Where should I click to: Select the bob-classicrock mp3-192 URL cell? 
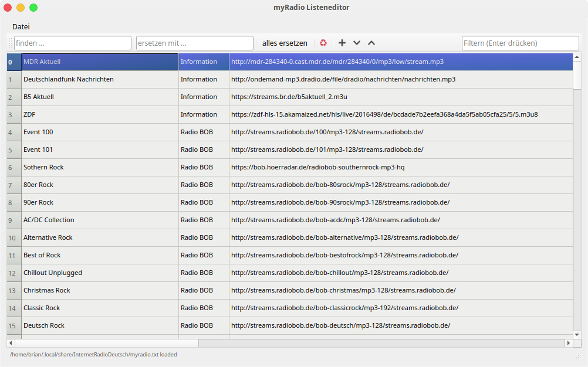[x=401, y=308]
